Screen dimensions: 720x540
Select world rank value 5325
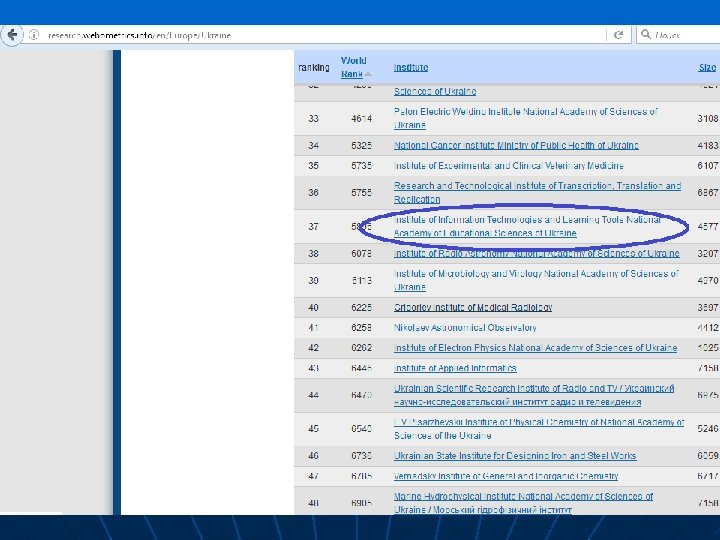(361, 146)
